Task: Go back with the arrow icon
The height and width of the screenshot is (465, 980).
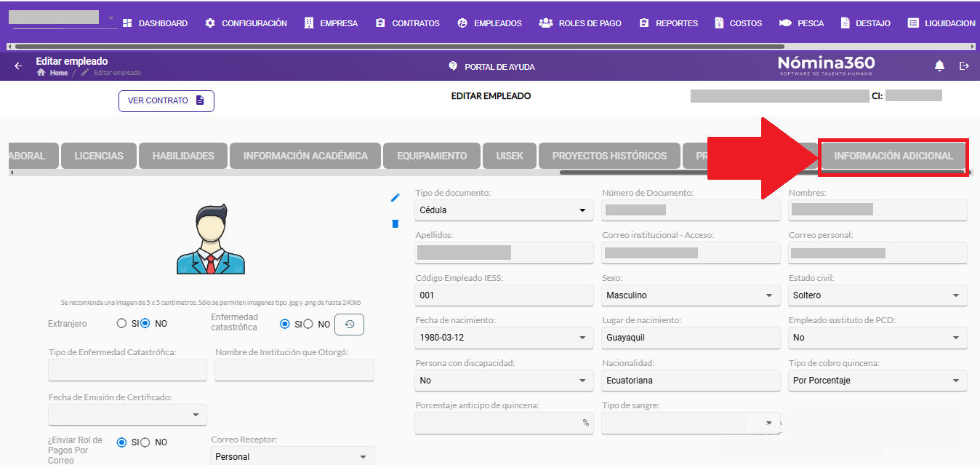Action: pos(19,66)
